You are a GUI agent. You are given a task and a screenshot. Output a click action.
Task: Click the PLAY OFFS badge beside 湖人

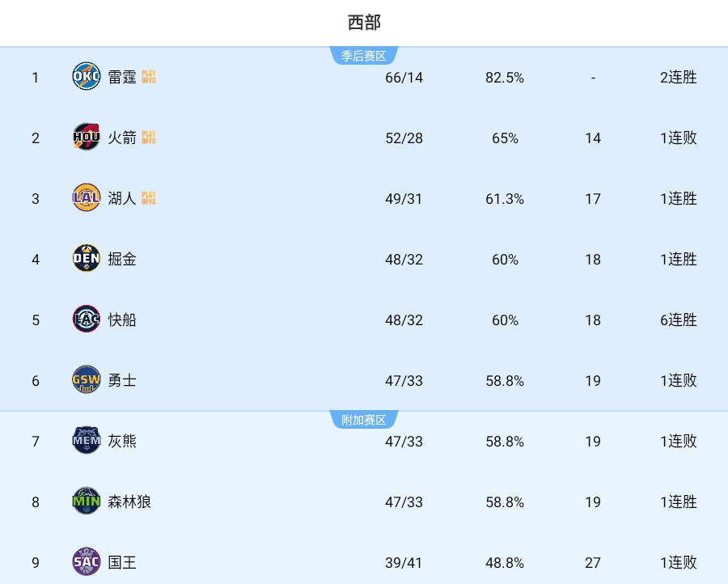[149, 198]
